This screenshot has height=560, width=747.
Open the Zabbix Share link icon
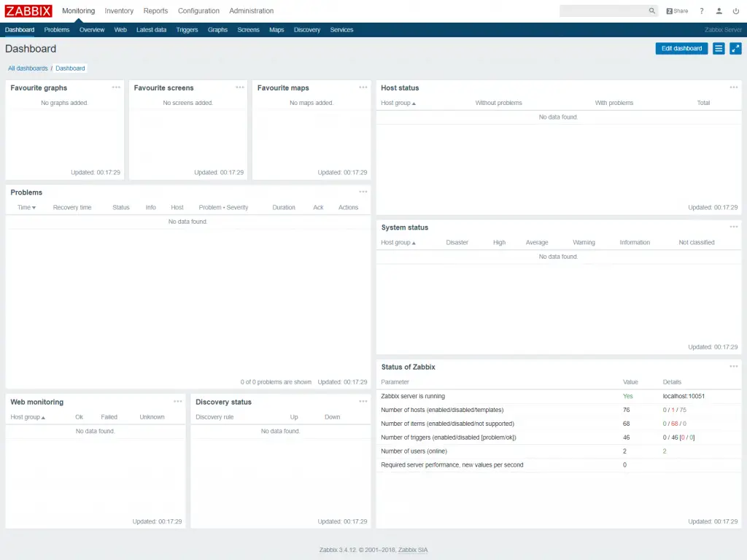pyautogui.click(x=677, y=11)
